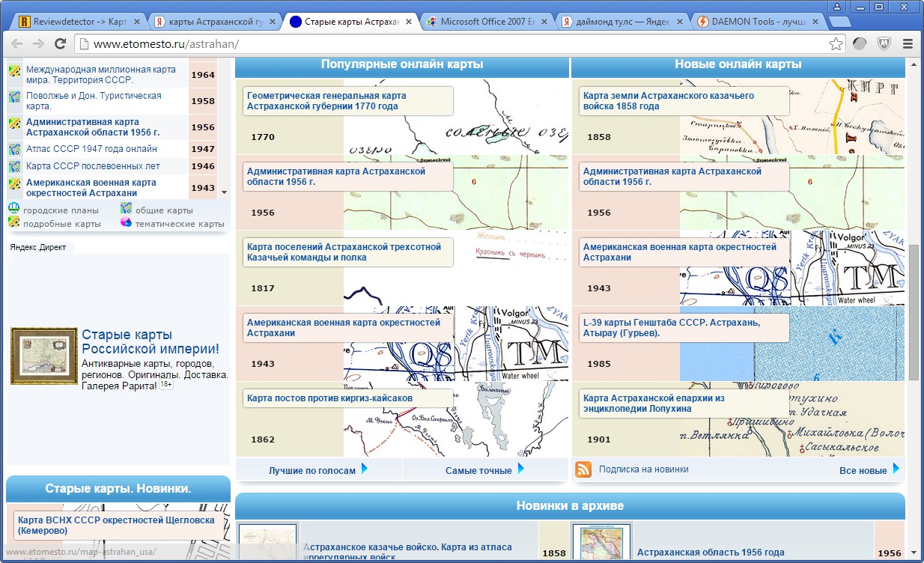The width and height of the screenshot is (924, 563).
Task: Click the scroll-down arrow in the map list
Action: coord(224,192)
